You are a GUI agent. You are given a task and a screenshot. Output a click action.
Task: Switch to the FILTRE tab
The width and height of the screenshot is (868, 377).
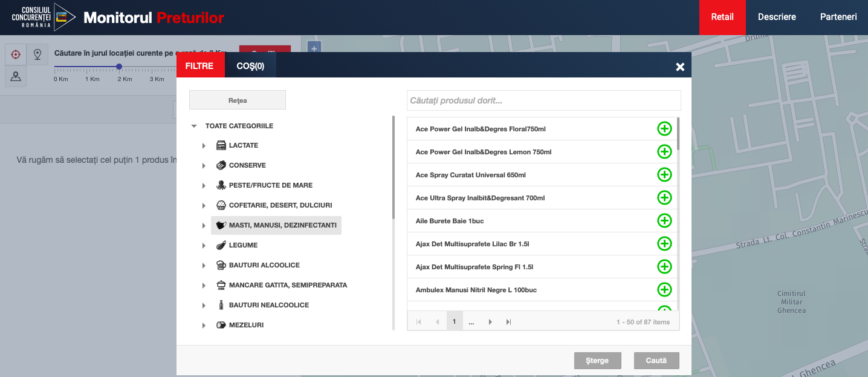pos(199,66)
